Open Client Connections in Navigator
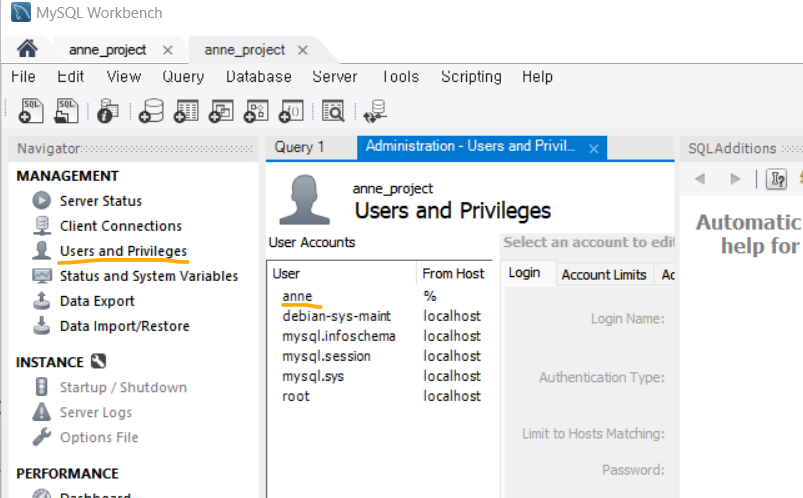 [120, 226]
